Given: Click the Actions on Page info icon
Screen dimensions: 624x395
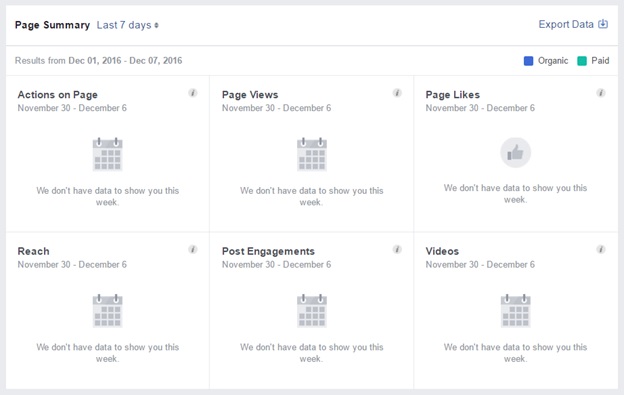Looking at the screenshot, I should coord(193,93).
